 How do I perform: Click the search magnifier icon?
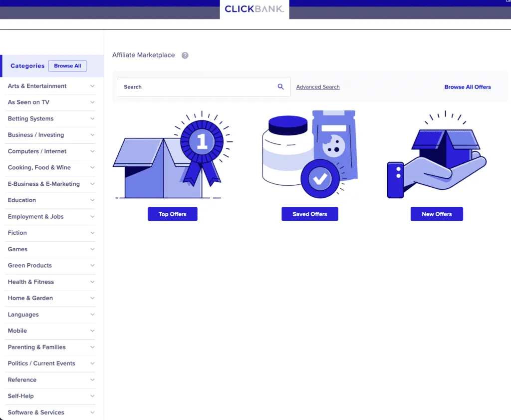[280, 86]
